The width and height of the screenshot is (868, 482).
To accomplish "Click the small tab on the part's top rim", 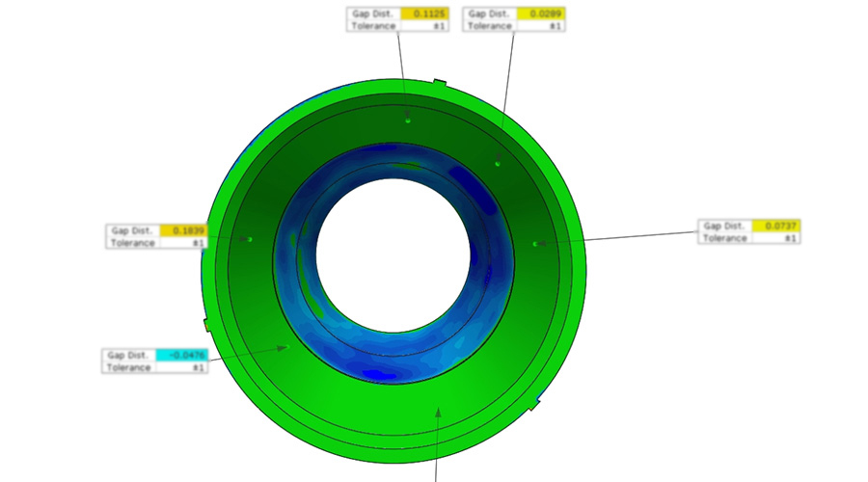I will tap(440, 85).
